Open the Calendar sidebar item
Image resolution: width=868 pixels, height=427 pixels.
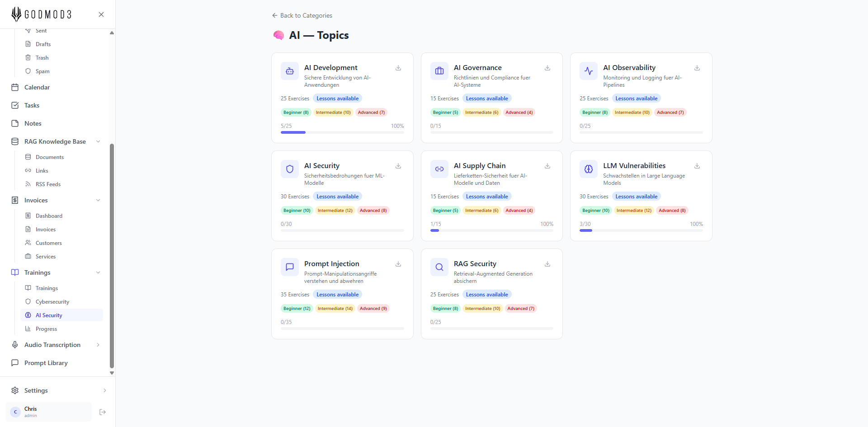[37, 87]
